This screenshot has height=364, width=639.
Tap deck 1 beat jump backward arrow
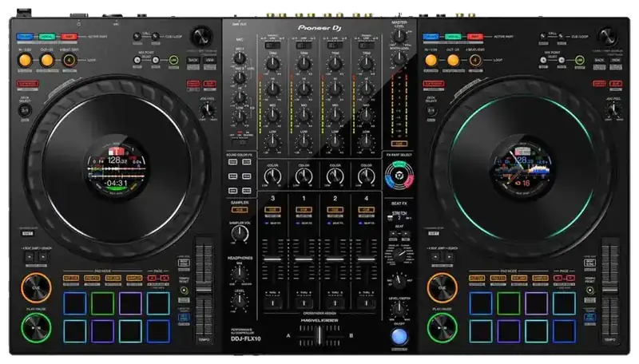29,256
